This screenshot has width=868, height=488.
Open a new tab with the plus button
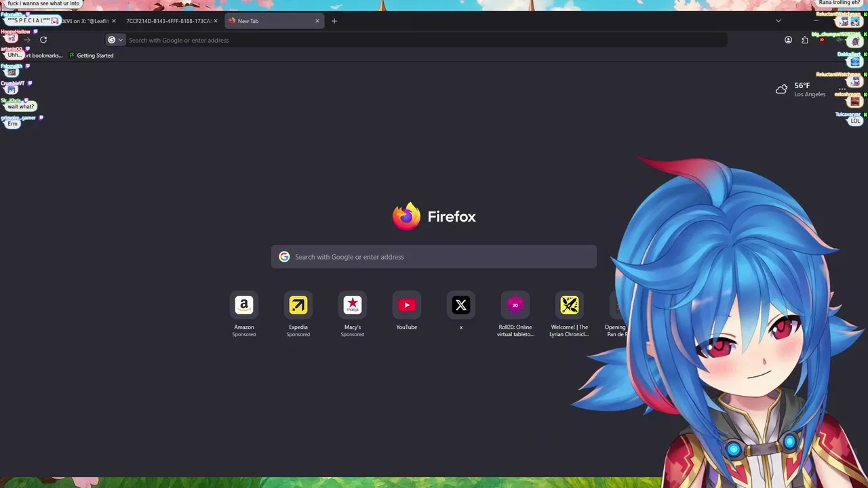pyautogui.click(x=334, y=21)
